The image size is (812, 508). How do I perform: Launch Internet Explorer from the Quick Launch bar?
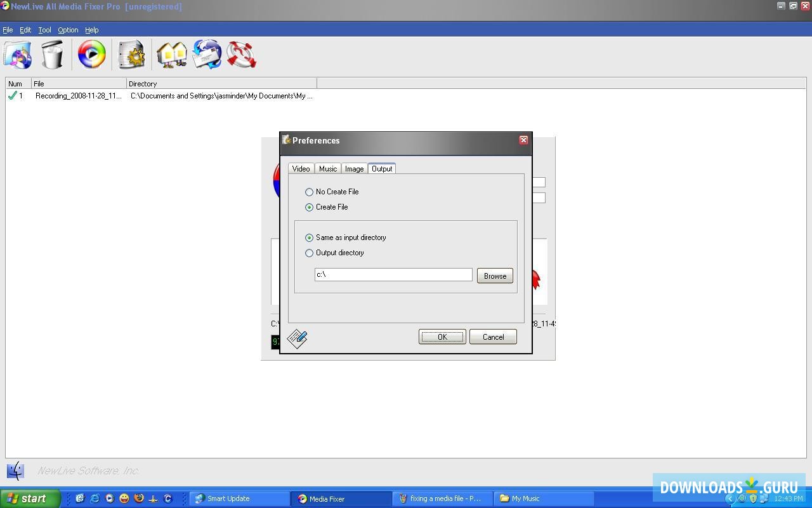(95, 498)
